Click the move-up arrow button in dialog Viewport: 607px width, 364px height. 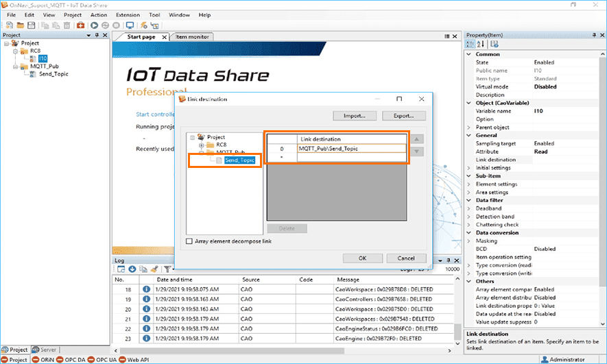416,139
